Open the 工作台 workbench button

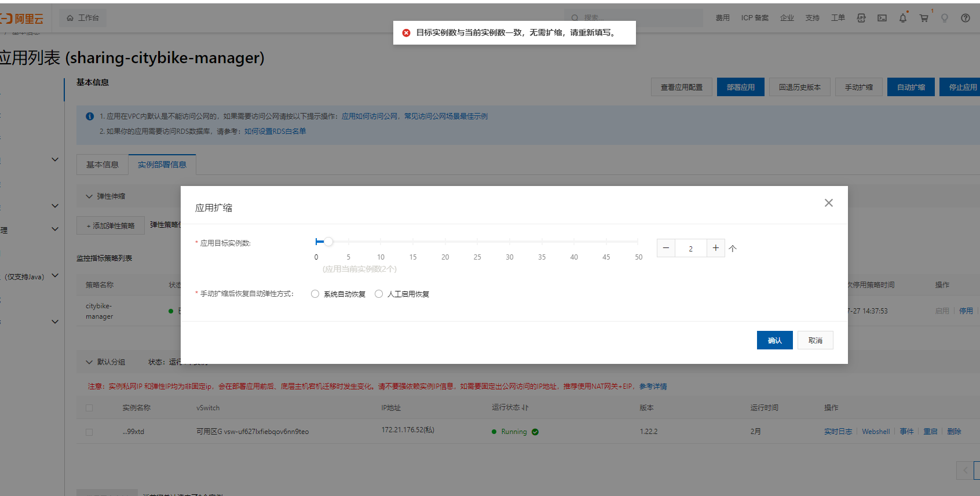coord(83,18)
